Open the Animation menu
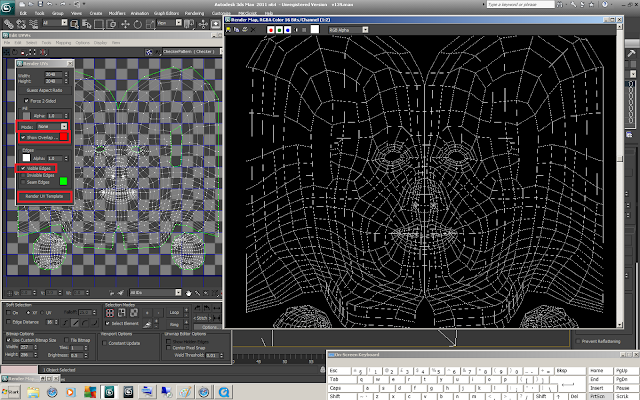Screen dimensions: 640x400 click(140, 13)
